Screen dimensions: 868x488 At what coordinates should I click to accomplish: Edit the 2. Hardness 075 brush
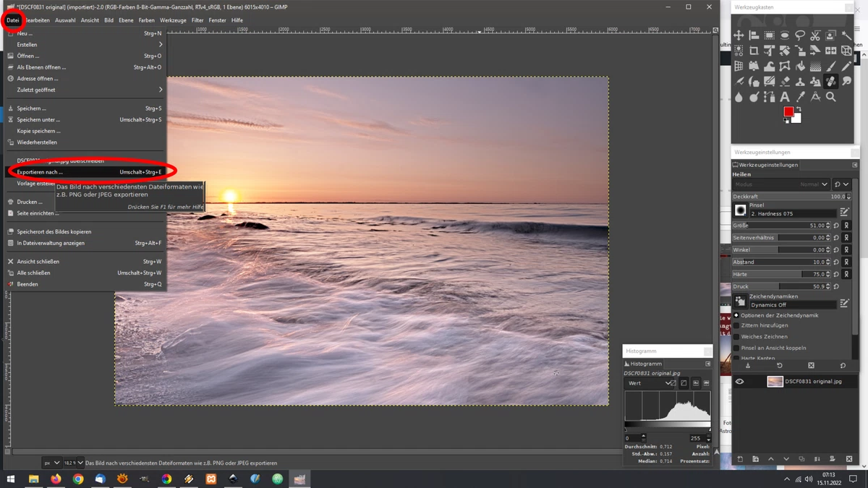click(x=845, y=211)
